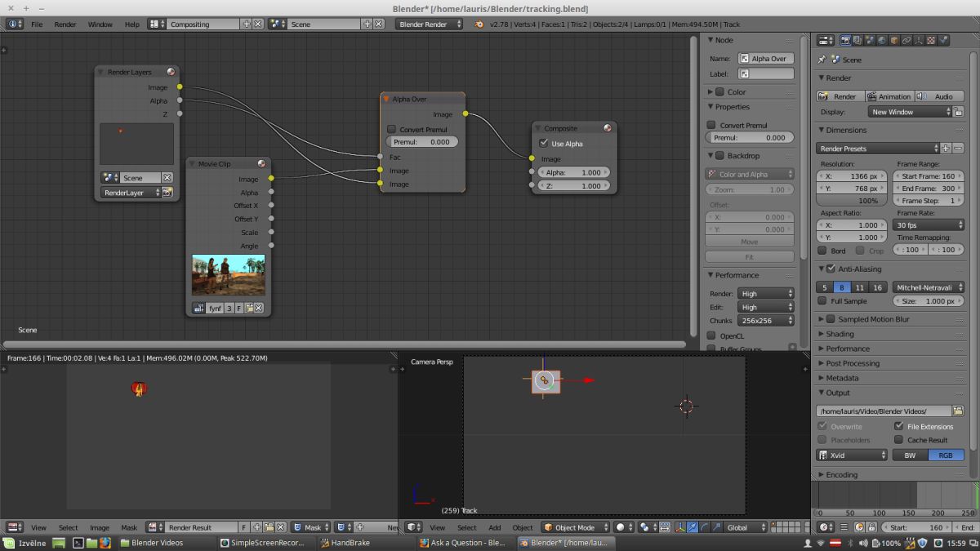Enable Cache Result checkbox
Viewport: 980px width, 551px height.
tap(899, 440)
